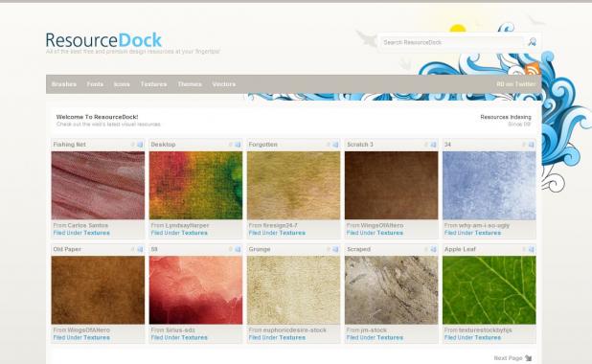
Task: Click Textures link under Grunge
Action: (292, 337)
